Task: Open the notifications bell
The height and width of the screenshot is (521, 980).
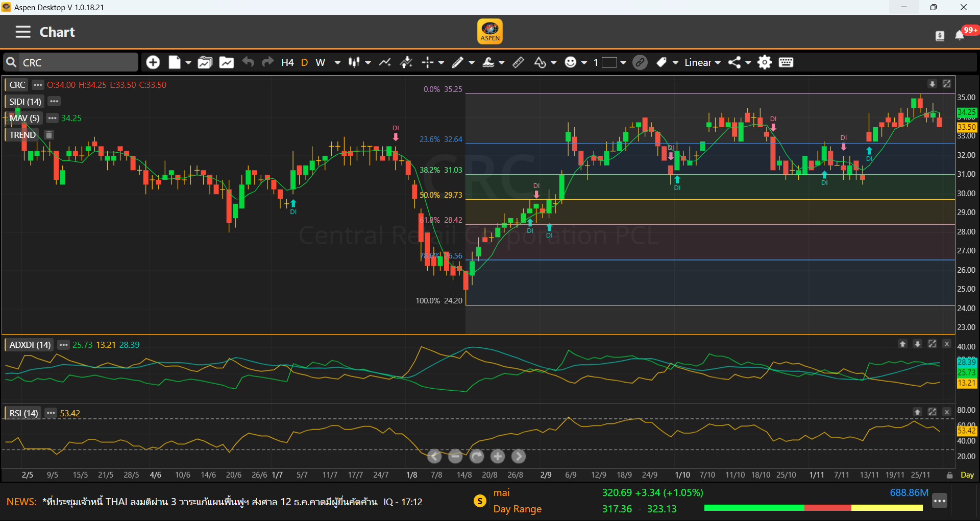Action: coord(960,35)
